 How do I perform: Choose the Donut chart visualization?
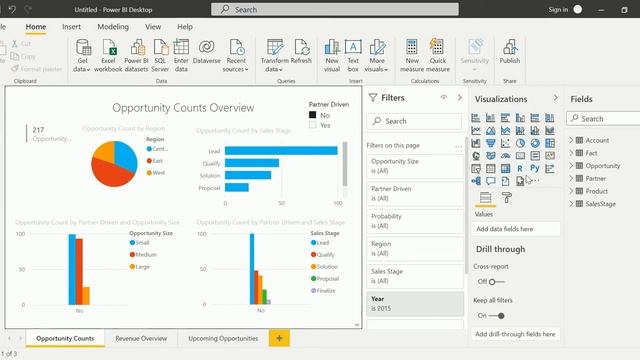tap(535, 143)
